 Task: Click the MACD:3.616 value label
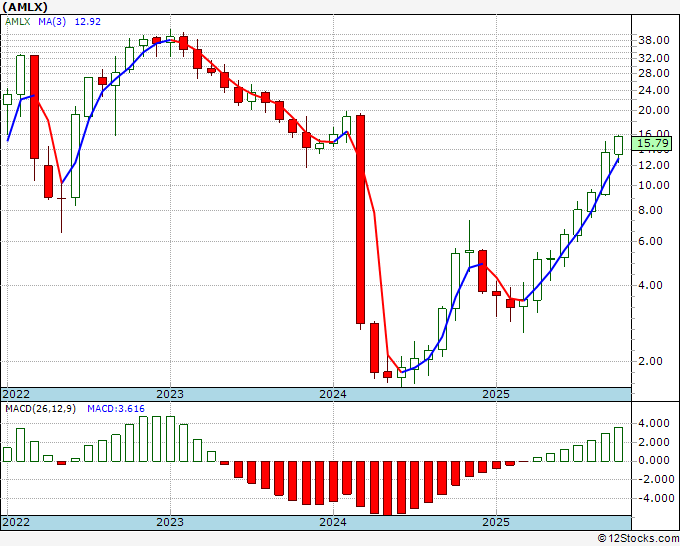(116, 409)
